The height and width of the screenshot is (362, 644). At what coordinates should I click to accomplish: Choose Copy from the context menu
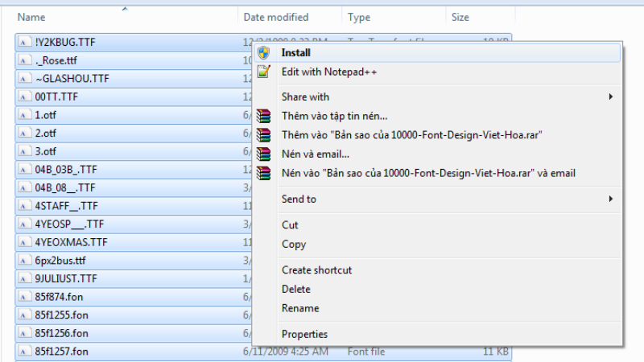[294, 245]
